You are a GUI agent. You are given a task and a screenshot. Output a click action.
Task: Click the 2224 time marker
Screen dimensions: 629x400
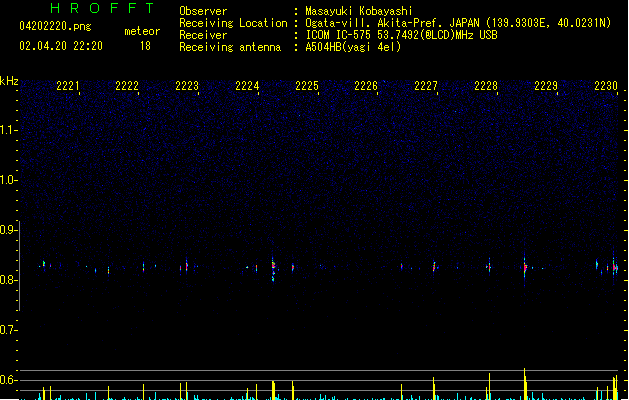click(x=247, y=86)
